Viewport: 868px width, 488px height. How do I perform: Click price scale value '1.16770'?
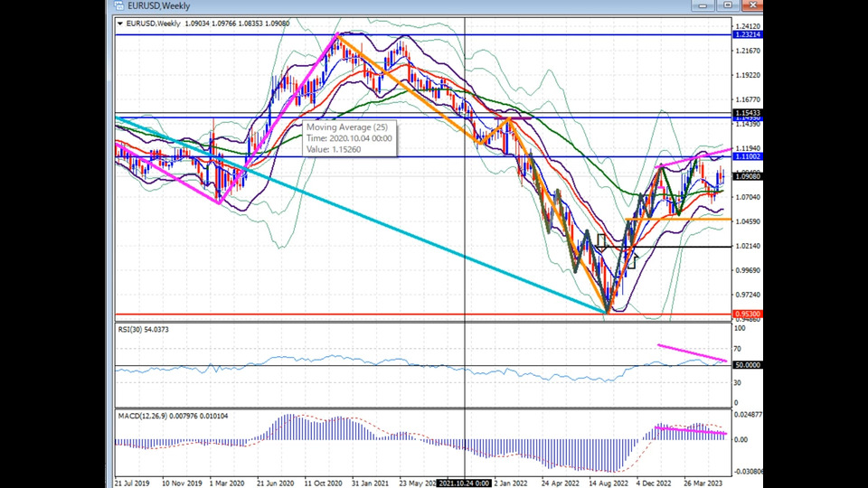click(x=748, y=99)
